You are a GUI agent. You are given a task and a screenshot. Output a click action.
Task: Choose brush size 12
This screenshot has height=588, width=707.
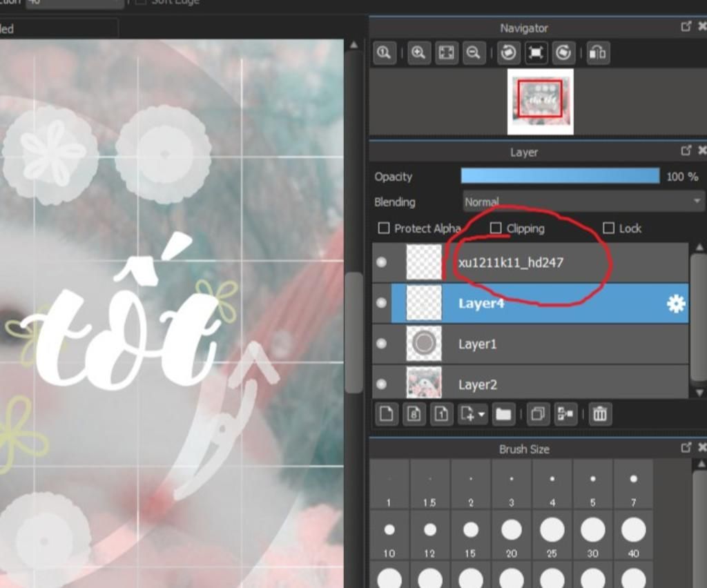pos(429,536)
